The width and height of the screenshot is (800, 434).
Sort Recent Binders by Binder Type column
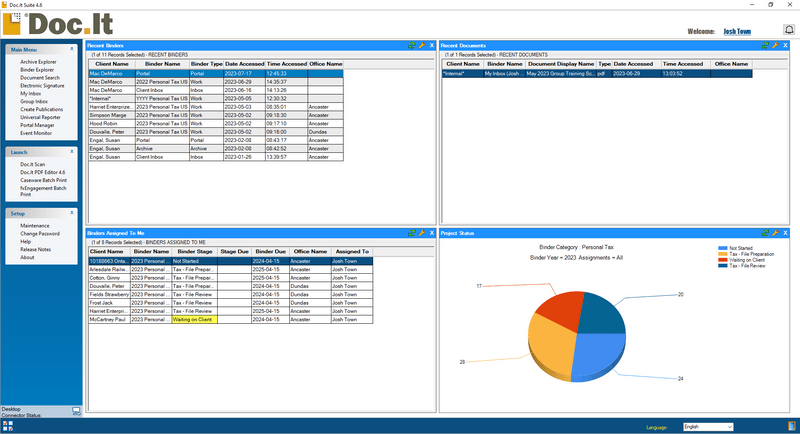(x=207, y=64)
